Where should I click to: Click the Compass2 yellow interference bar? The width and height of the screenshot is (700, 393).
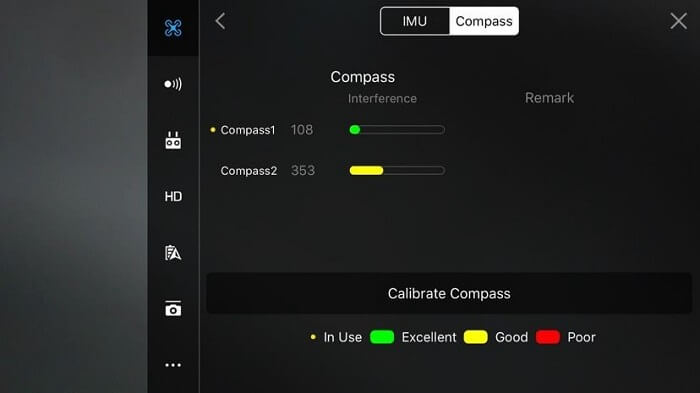point(397,171)
